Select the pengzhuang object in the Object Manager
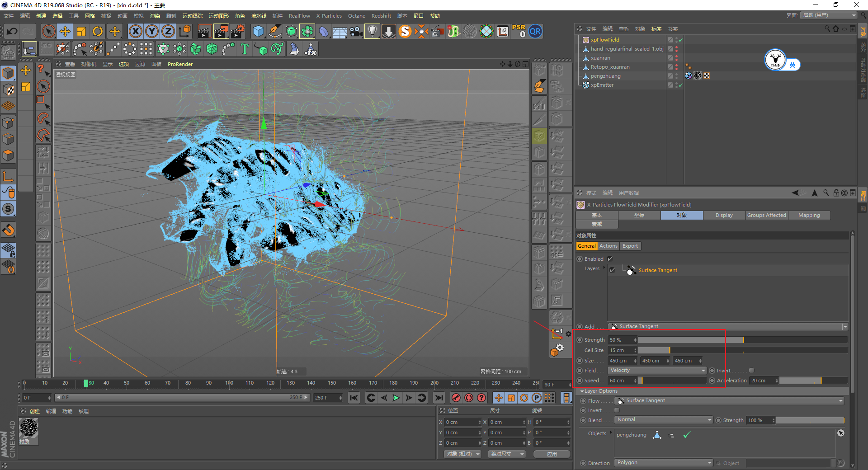The image size is (868, 470). pyautogui.click(x=605, y=76)
